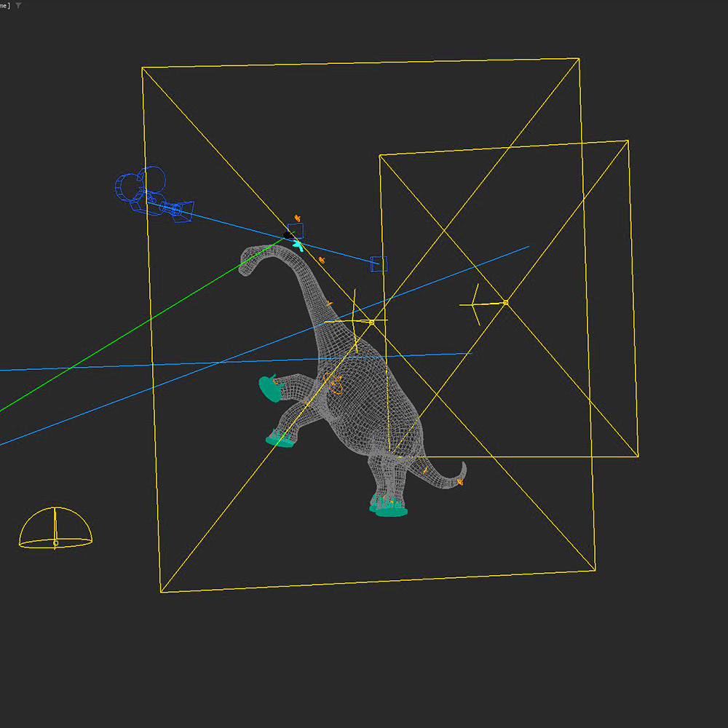The image size is (728, 728).
Task: Select the dinosaur's wireframe head
Action: [249, 261]
